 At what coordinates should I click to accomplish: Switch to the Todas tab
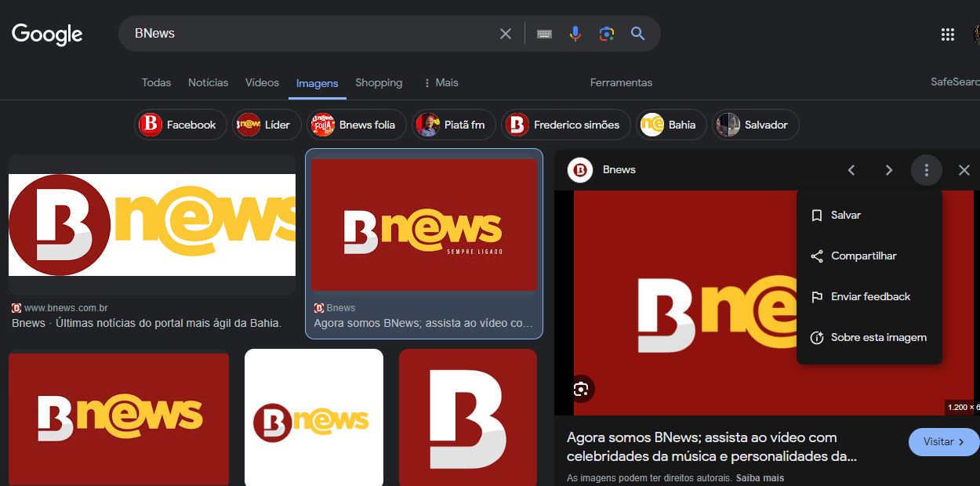[156, 82]
